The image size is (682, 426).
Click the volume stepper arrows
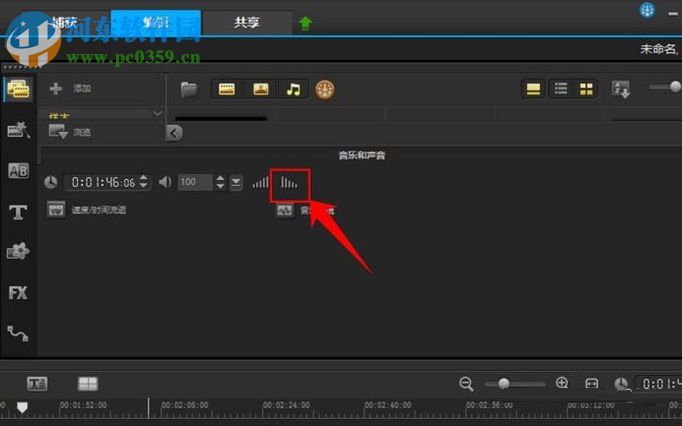point(221,182)
